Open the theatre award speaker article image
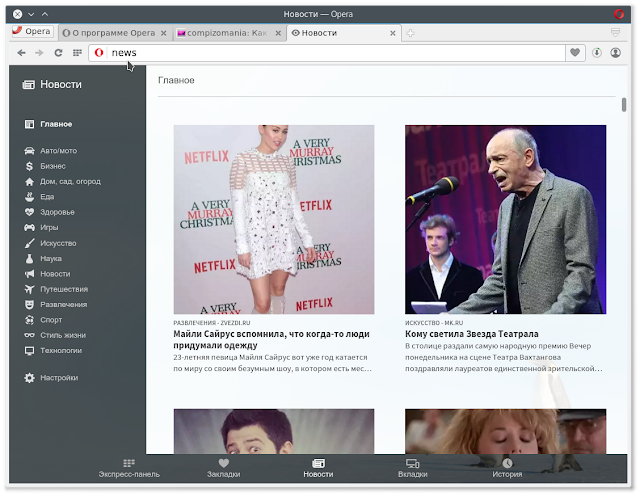This screenshot has width=640, height=496. coord(505,220)
